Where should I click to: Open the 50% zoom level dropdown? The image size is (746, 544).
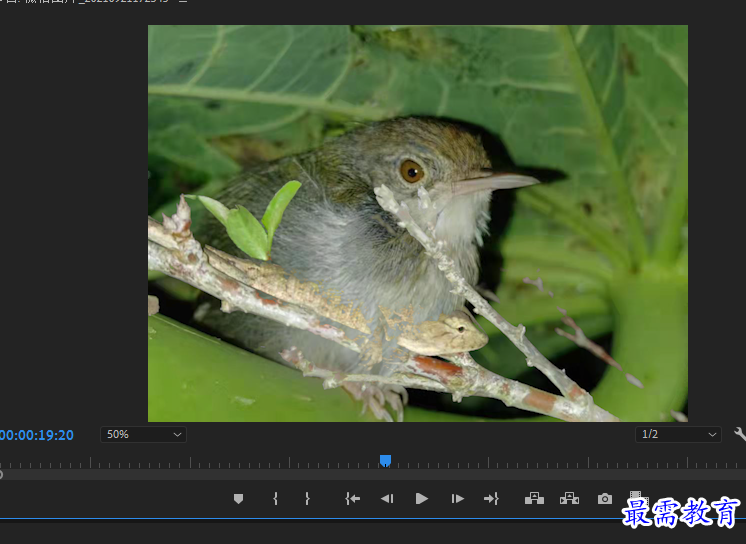click(x=143, y=435)
